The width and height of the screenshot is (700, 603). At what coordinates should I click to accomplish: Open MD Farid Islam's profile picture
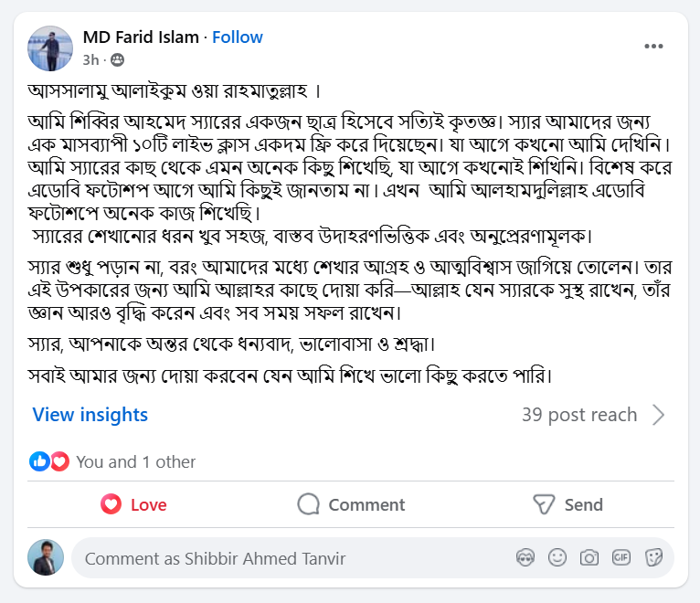[x=50, y=48]
